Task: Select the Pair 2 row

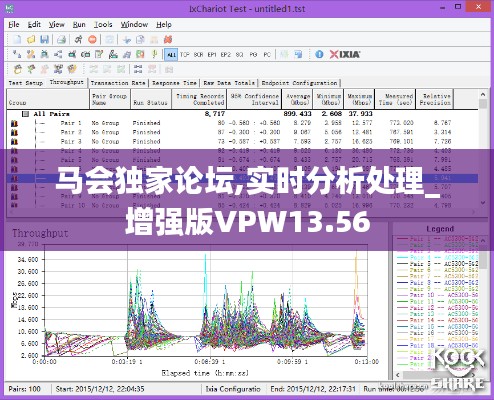Action: [242, 132]
